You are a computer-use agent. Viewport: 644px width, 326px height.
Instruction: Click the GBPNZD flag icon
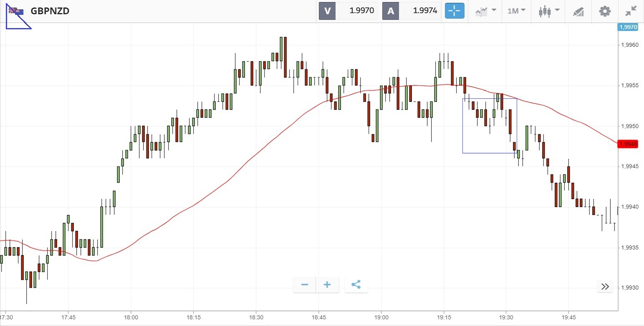(17, 11)
